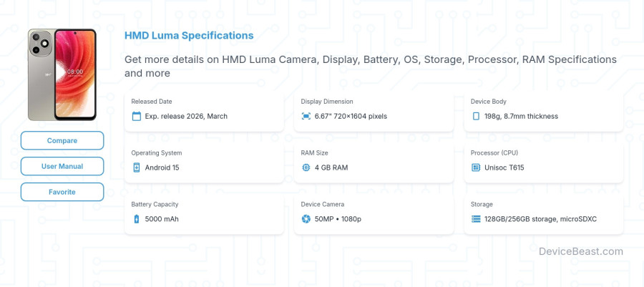644x287 pixels.
Task: Click the Compare button
Action: pos(62,140)
